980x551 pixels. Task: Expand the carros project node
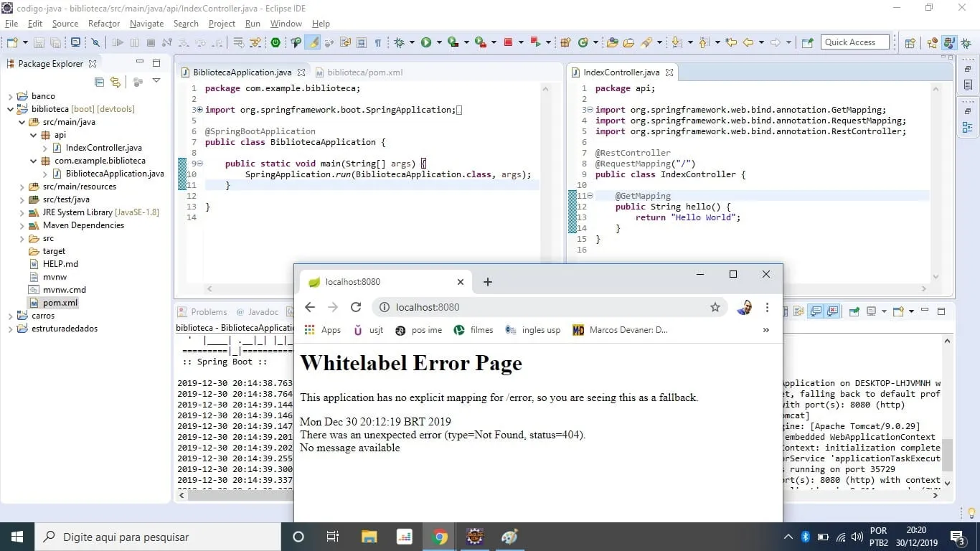[x=10, y=316]
